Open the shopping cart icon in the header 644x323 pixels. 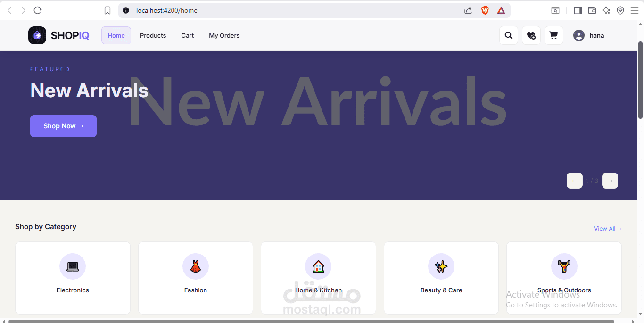[553, 35]
